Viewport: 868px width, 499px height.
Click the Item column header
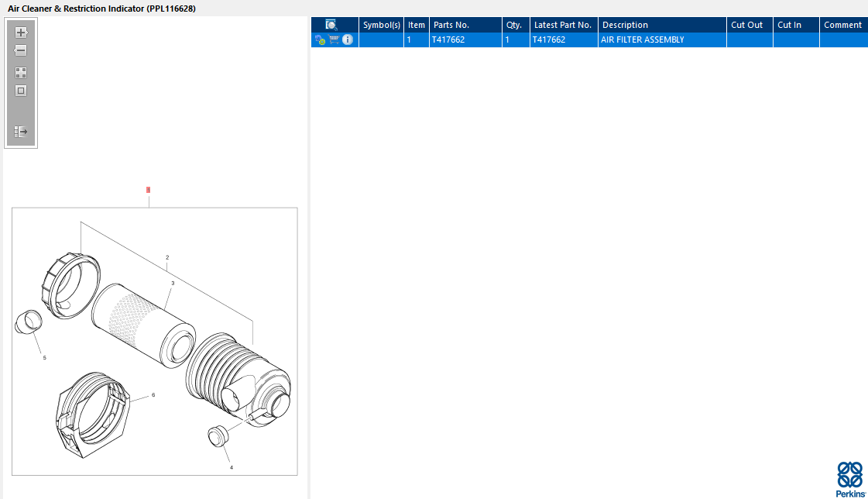pyautogui.click(x=417, y=25)
